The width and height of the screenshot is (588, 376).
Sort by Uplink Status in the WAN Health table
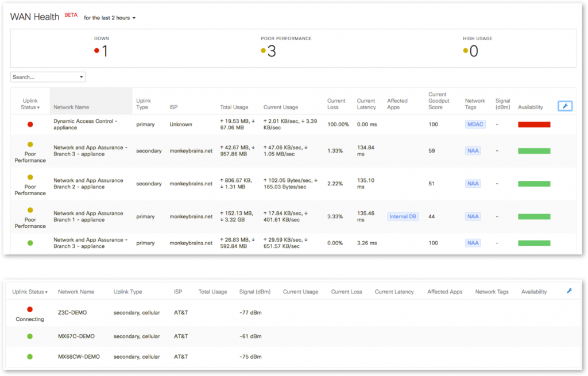[x=30, y=104]
